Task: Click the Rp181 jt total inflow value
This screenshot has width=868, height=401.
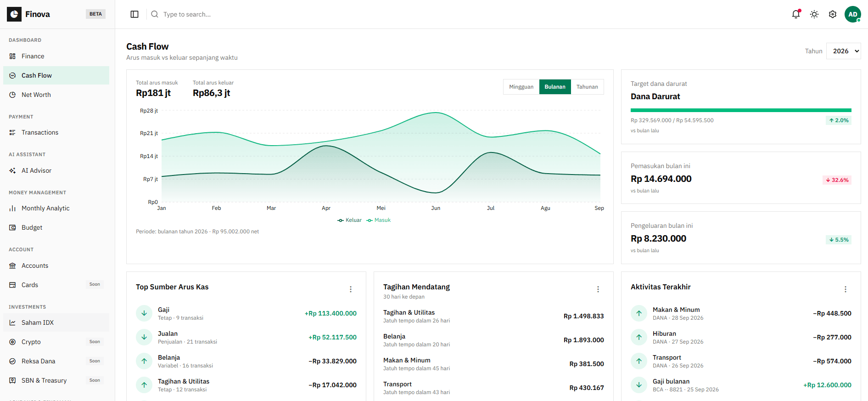Action: (x=153, y=93)
